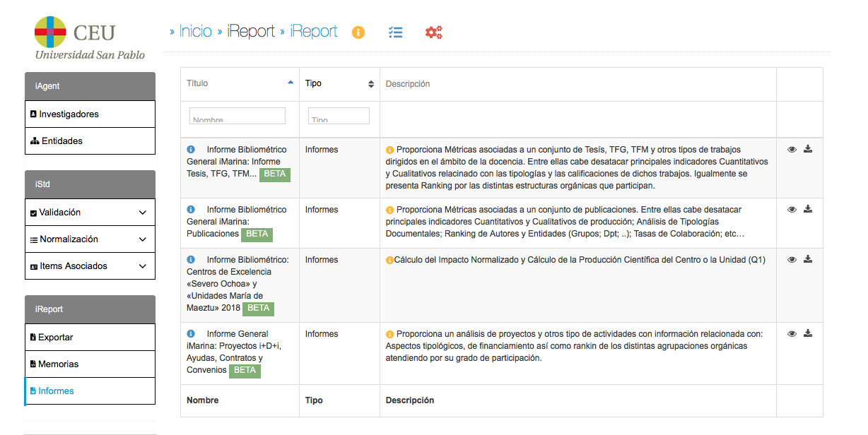Preview Publicaciones report with eye icon
Screen dimensions: 868x435
click(792, 210)
